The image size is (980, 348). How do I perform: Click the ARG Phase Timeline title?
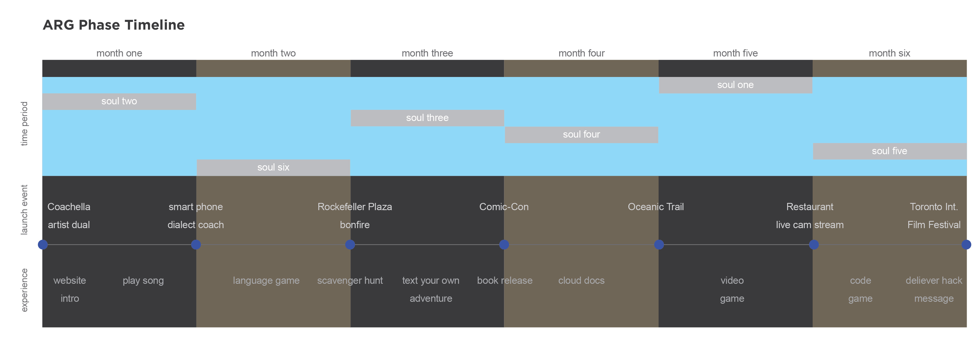point(114,25)
